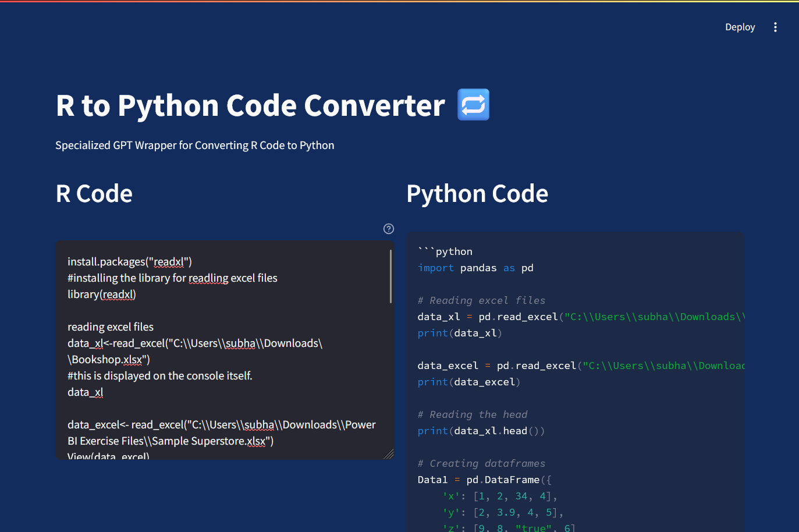Click the 'install.packages("readxl")' line
Viewport: 799px width, 532px height.
point(129,261)
